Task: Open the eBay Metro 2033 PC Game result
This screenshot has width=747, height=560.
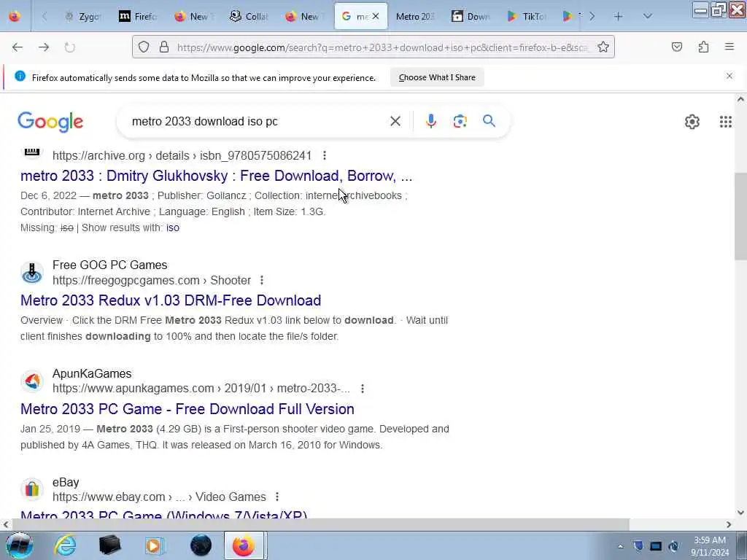Action: tap(164, 515)
